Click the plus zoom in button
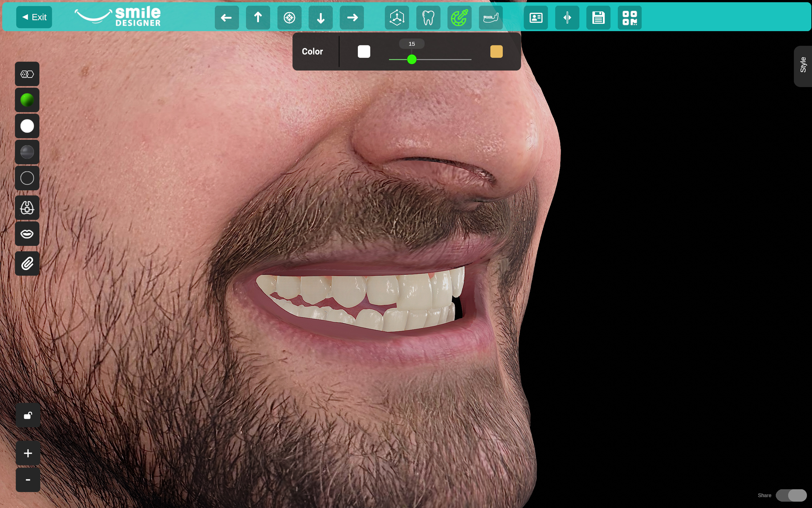The image size is (812, 508). 28,453
